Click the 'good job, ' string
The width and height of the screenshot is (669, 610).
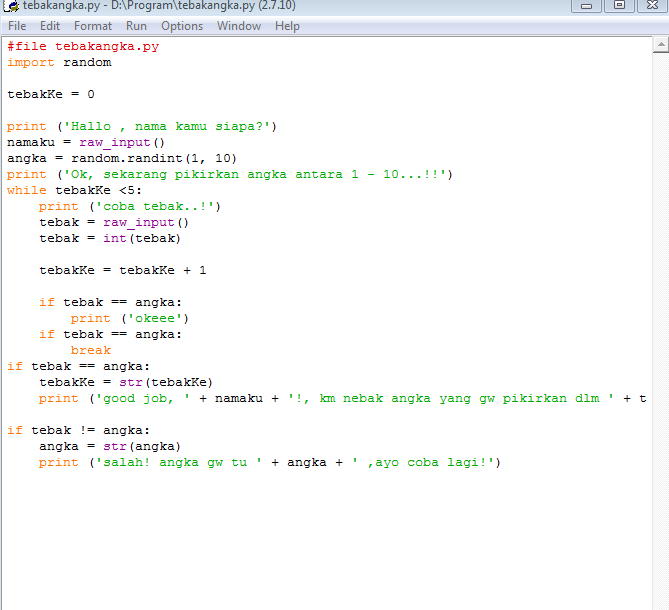tap(143, 398)
